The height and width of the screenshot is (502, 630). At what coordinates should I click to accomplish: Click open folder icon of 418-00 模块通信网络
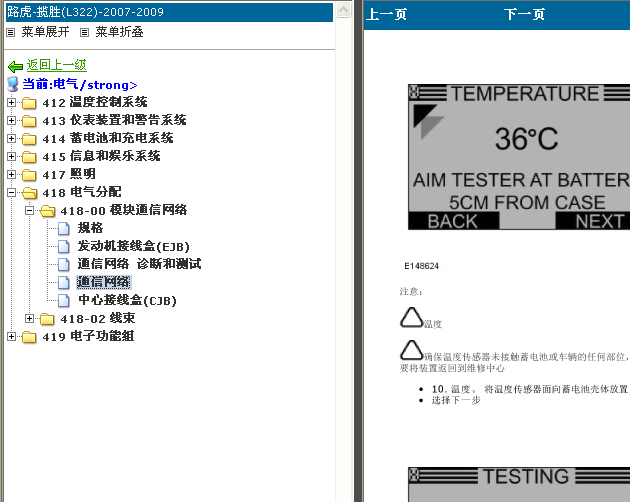[47, 211]
